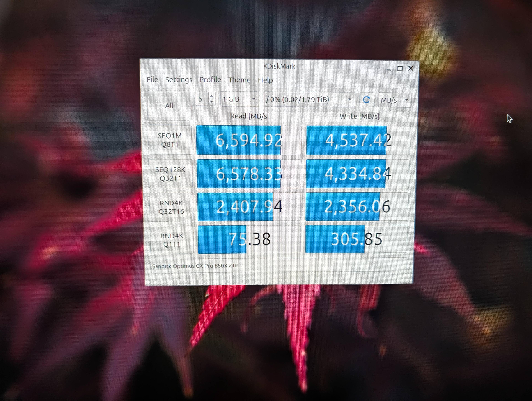The width and height of the screenshot is (532, 401).
Task: Click the SEQ128K read result 6,578.33
Action: pyautogui.click(x=249, y=174)
